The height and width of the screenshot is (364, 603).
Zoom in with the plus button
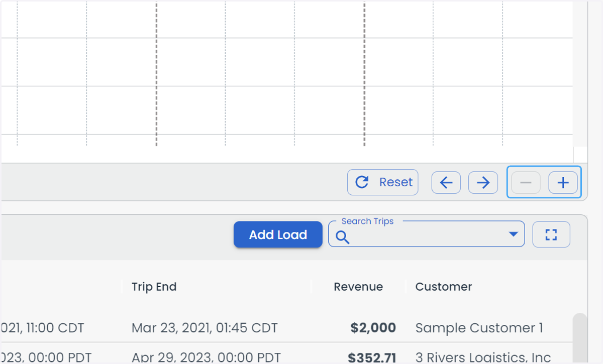click(563, 182)
